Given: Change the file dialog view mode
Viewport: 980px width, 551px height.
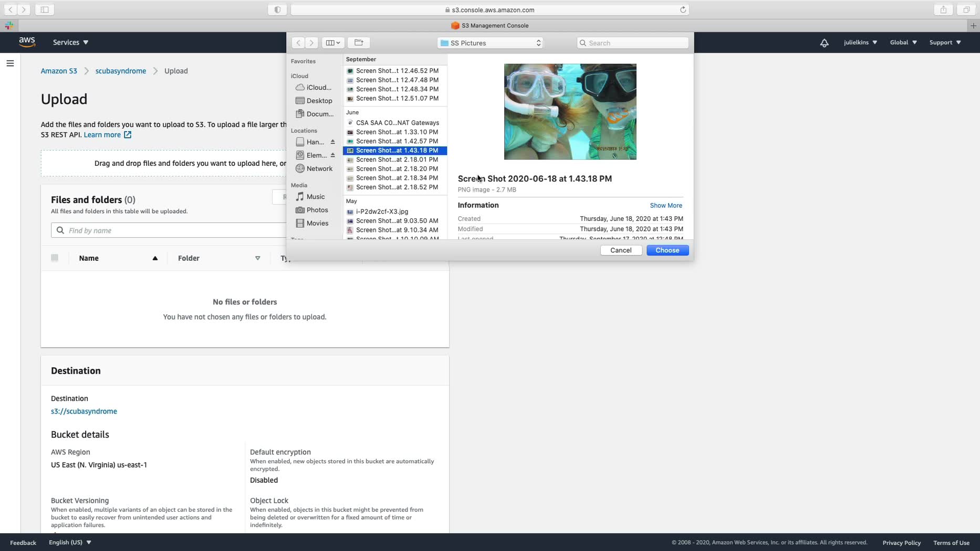Looking at the screenshot, I should [x=332, y=43].
